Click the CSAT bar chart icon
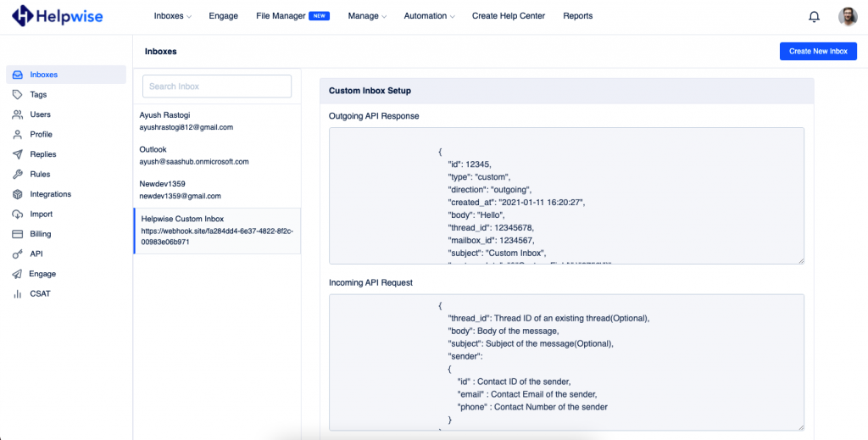The height and width of the screenshot is (440, 868). click(18, 294)
